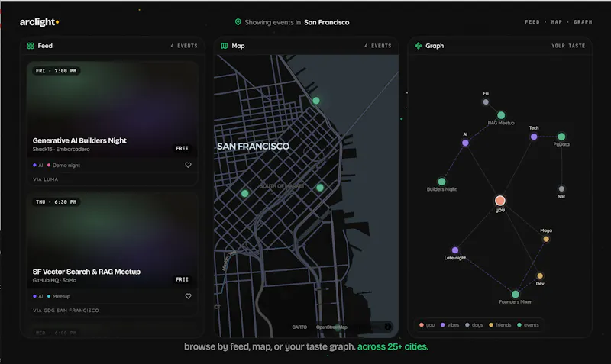Click the 4 EVENTS count in Feed header

coord(184,46)
